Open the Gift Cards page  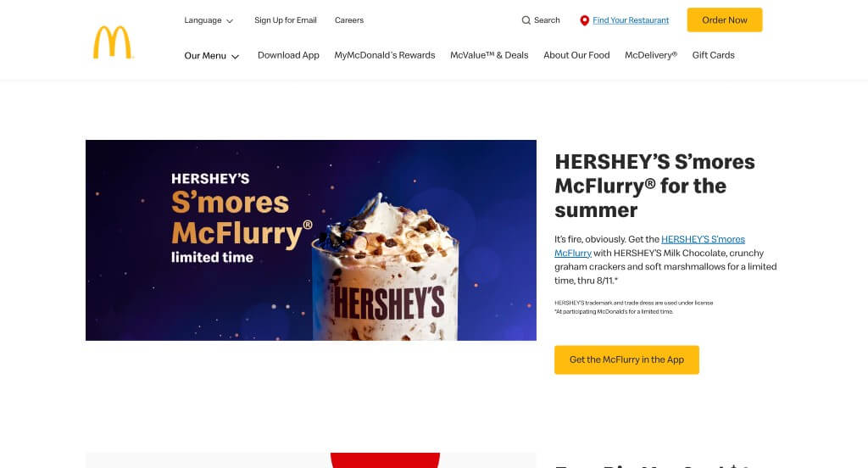click(x=713, y=55)
